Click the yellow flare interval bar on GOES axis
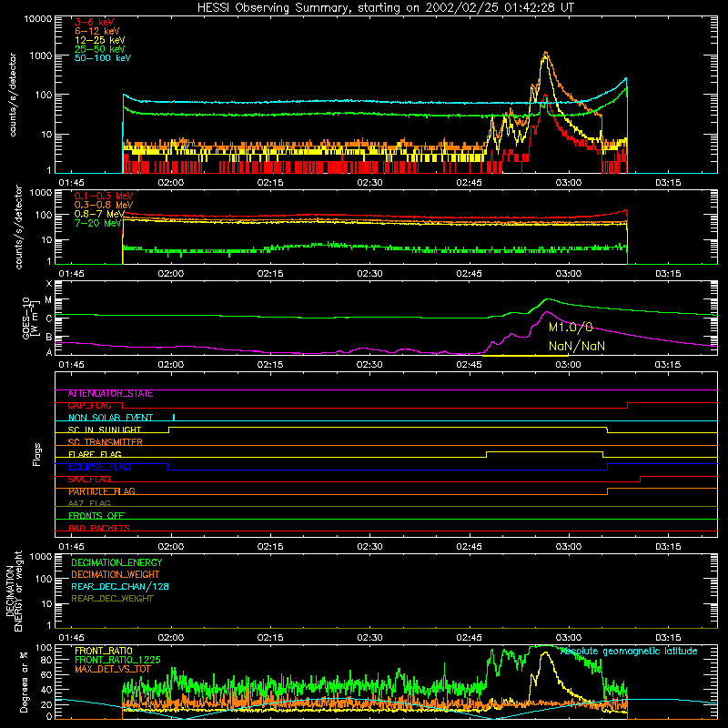The image size is (728, 728). [x=525, y=356]
